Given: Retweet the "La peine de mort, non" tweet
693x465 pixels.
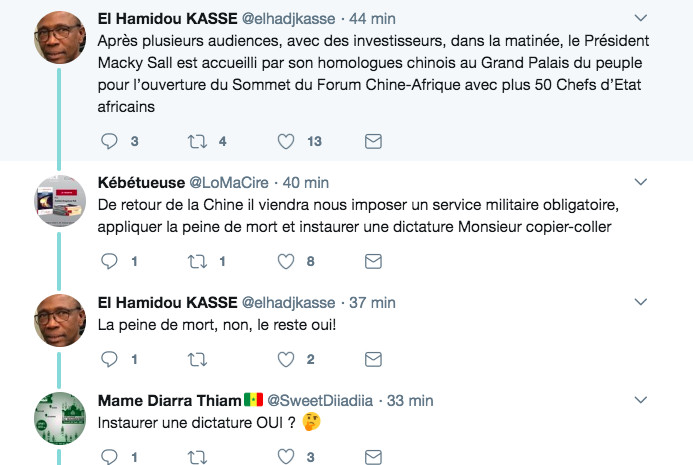Looking at the screenshot, I should coord(200,359).
